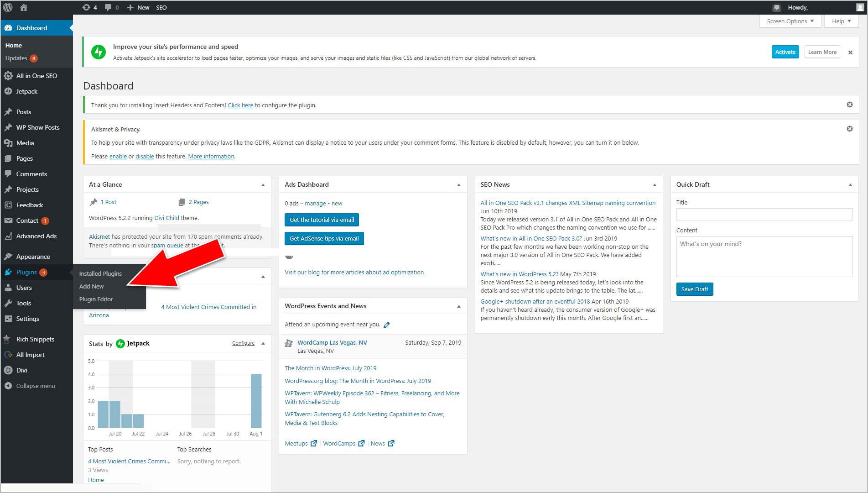This screenshot has width=868, height=493.
Task: Click the Media icon in sidebar
Action: pyautogui.click(x=8, y=143)
